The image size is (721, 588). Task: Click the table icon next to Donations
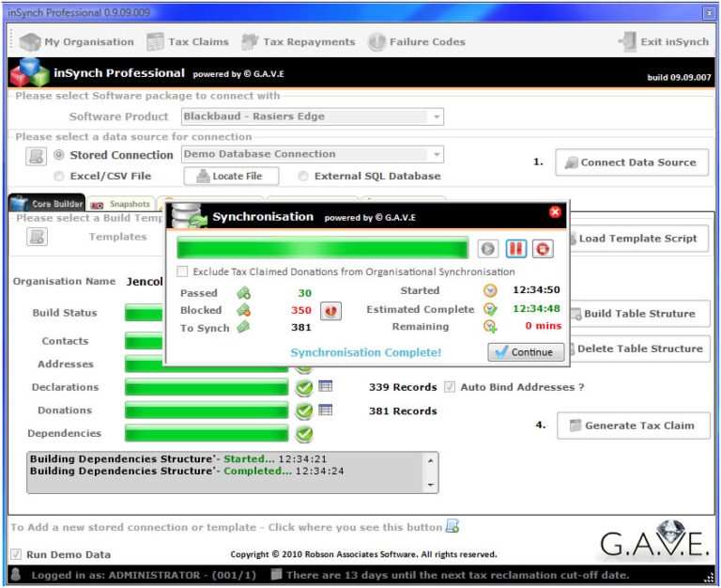click(x=326, y=410)
